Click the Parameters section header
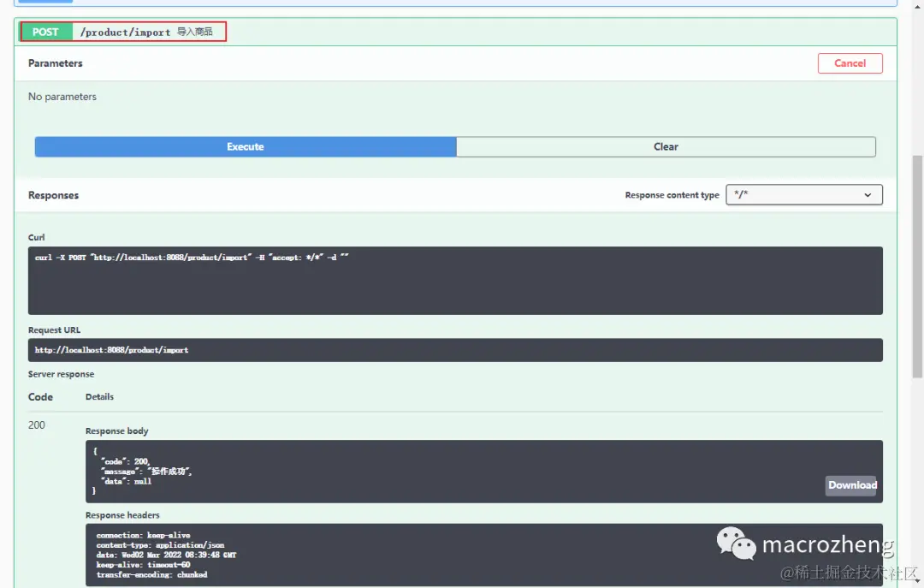The image size is (924, 588). coord(55,62)
